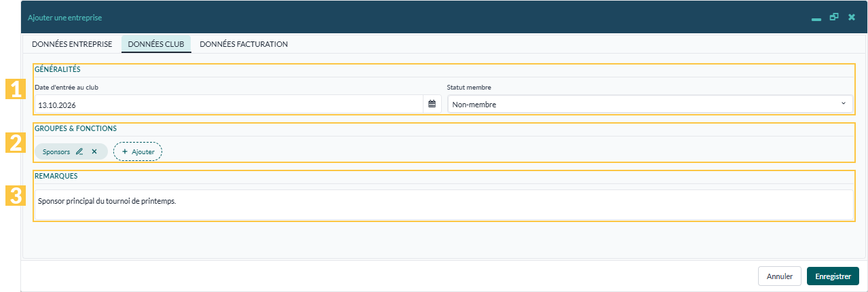This screenshot has width=868, height=292.
Task: Edit the Sponsors group with pencil icon
Action: click(79, 151)
